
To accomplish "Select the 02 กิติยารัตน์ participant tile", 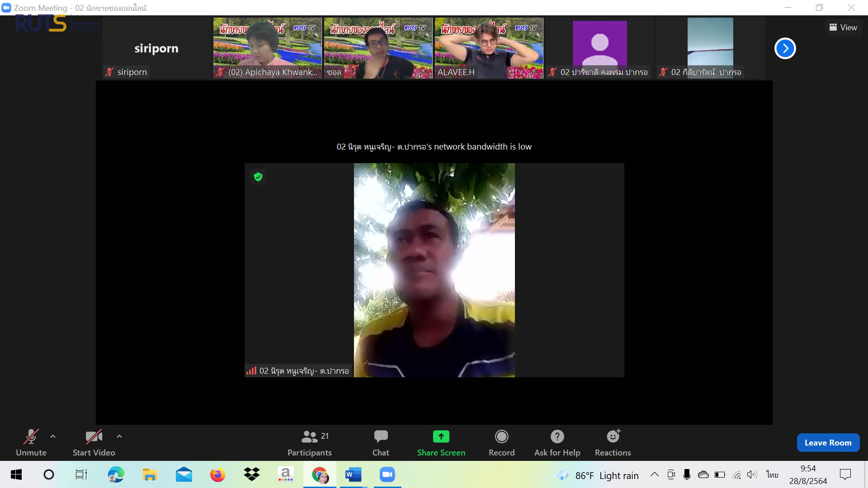I will point(711,48).
